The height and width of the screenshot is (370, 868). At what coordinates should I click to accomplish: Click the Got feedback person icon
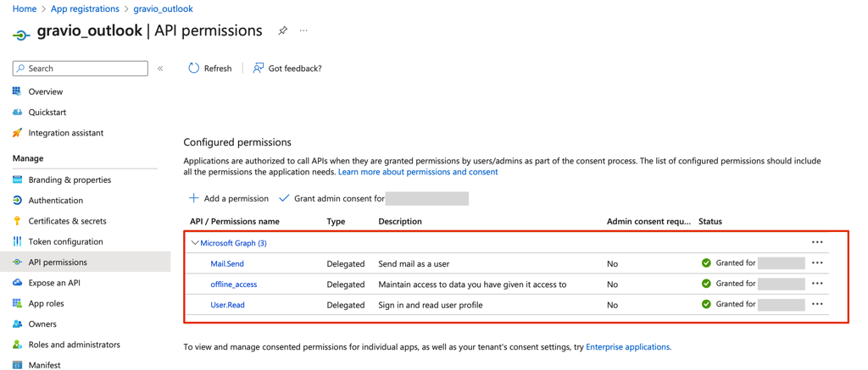258,68
